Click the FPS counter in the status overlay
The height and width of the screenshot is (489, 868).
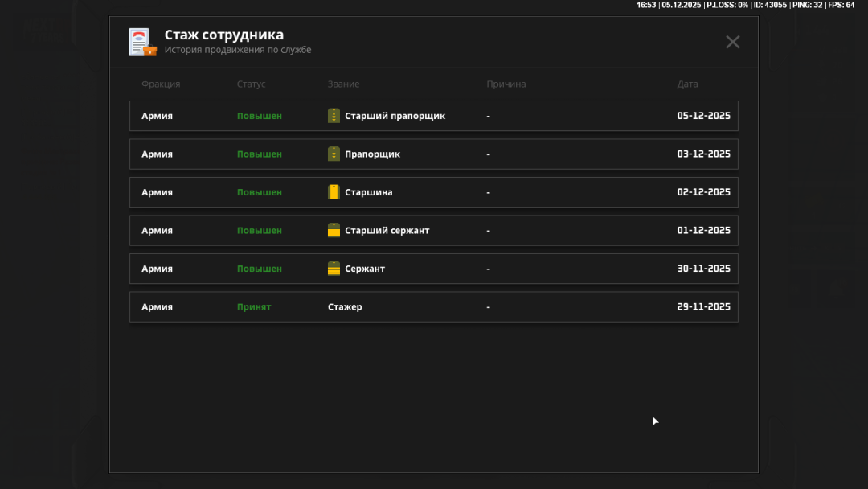click(841, 5)
